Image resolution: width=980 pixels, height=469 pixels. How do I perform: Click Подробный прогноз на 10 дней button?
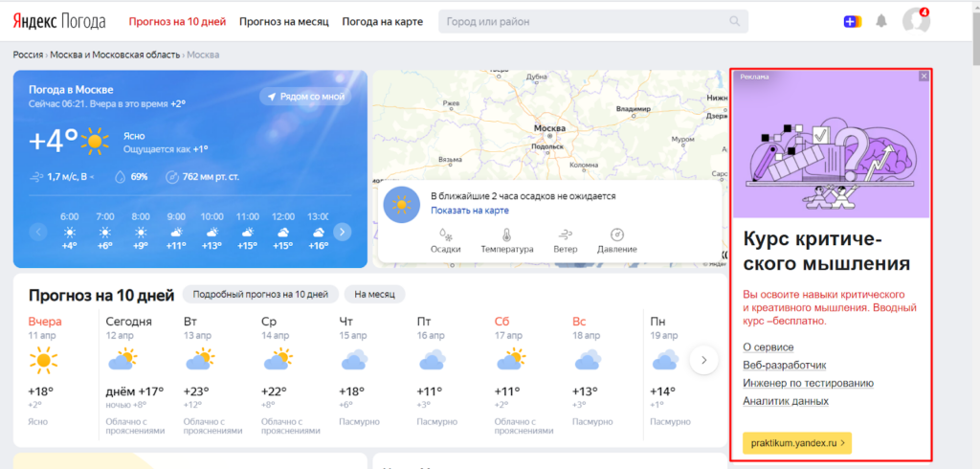(260, 294)
